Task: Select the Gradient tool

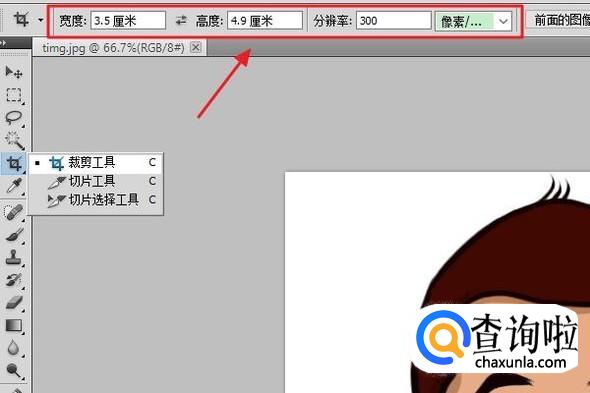Action: [x=14, y=326]
